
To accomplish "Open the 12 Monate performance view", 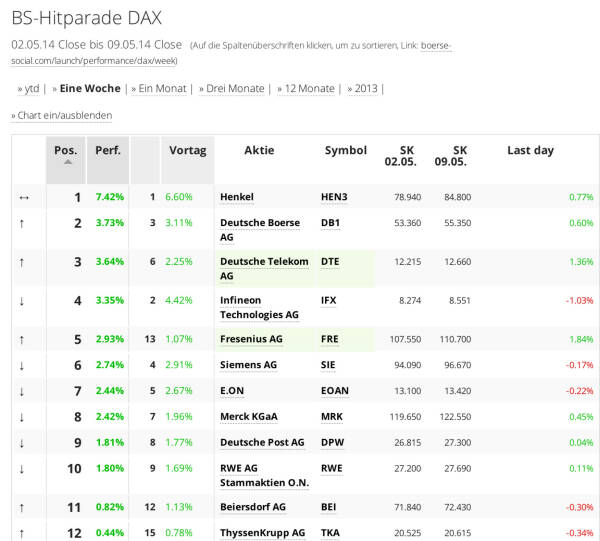I will click(x=307, y=88).
